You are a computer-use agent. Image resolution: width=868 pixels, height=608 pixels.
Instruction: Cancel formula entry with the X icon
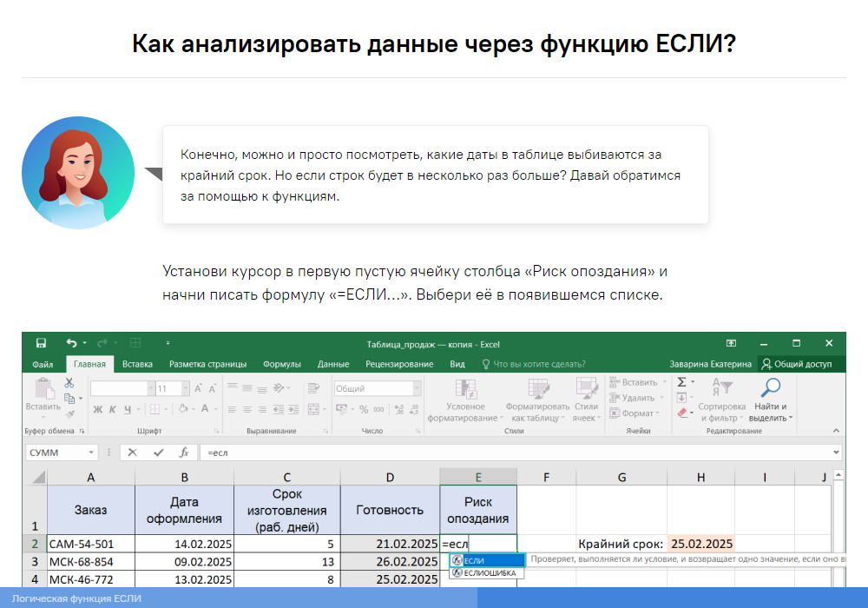tap(133, 453)
